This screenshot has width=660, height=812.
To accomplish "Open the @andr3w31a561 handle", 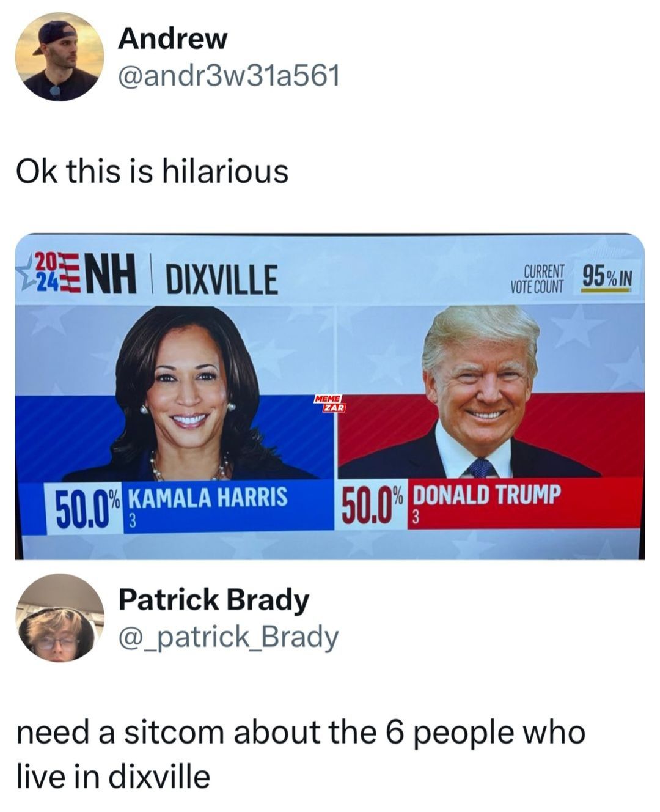I will 228,76.
